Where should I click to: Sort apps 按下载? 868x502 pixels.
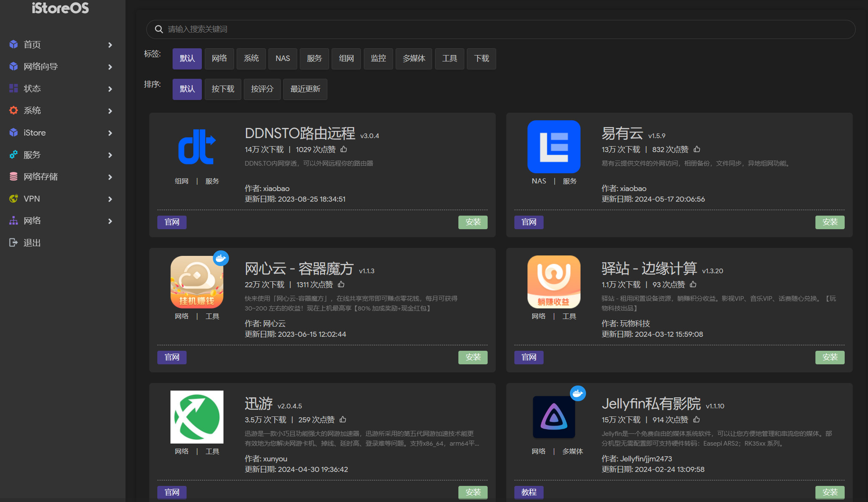pos(223,89)
